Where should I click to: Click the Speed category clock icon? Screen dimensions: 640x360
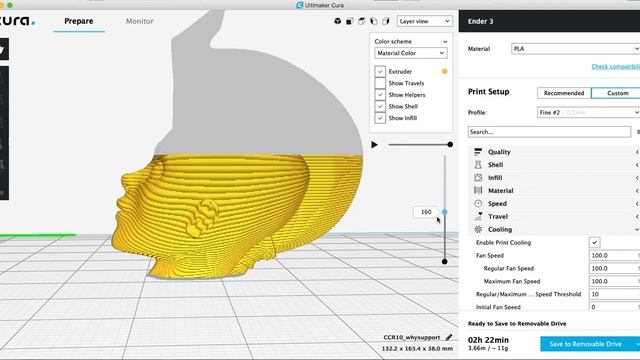click(x=478, y=203)
